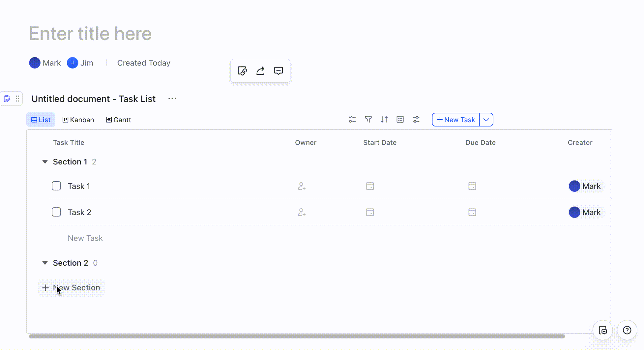The width and height of the screenshot is (644, 350).
Task: Check the Task 1 checkbox
Action: [x=56, y=186]
